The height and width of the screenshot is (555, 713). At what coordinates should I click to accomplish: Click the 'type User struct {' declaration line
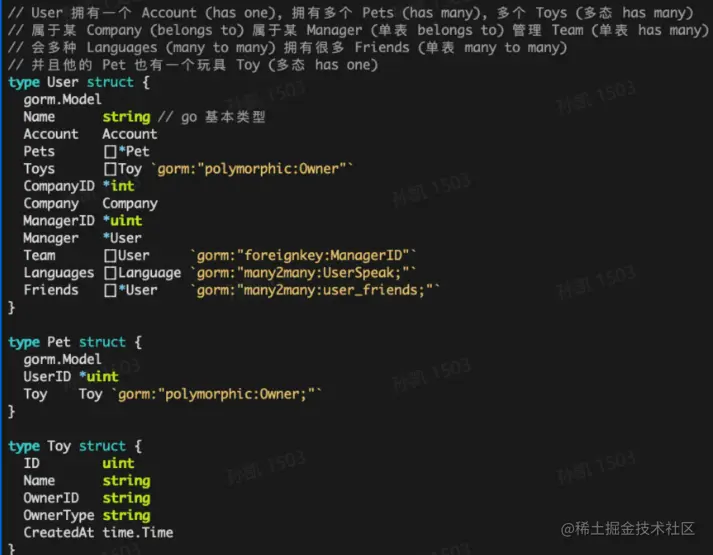(79, 82)
